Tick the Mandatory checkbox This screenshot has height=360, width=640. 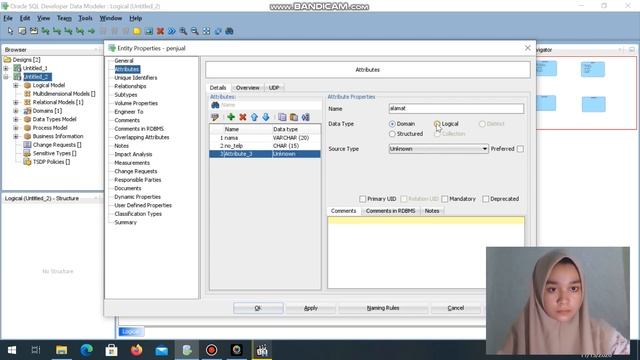(445, 199)
